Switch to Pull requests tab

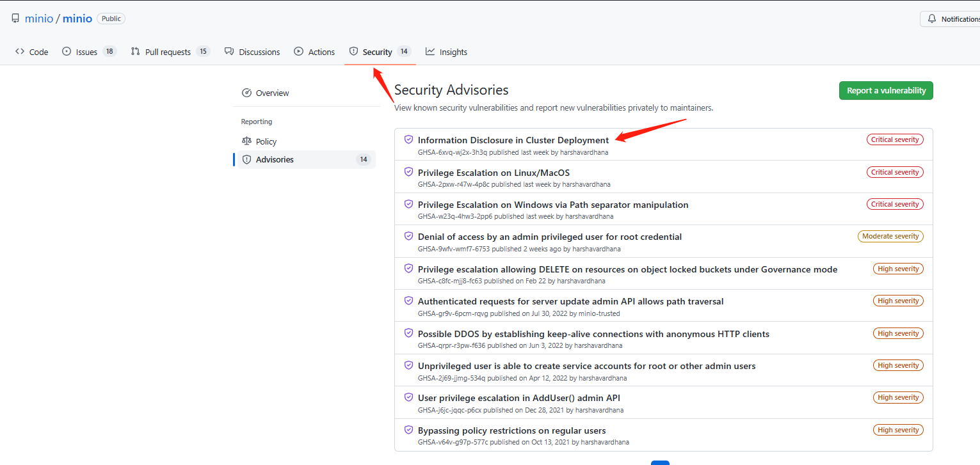170,52
